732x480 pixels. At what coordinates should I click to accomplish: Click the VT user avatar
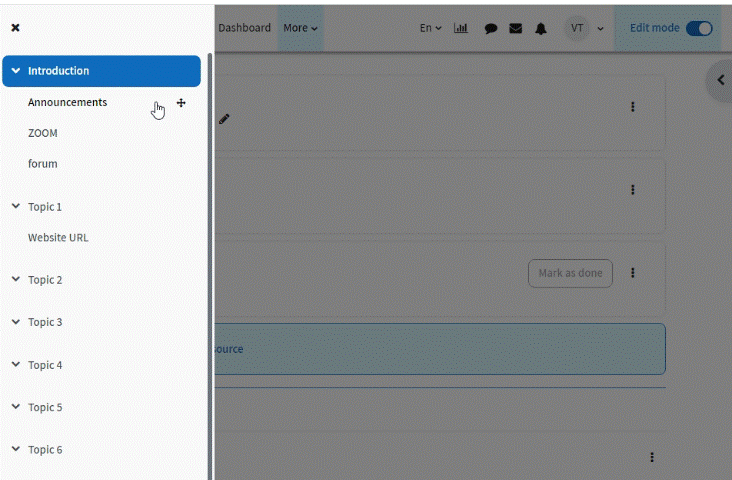click(x=577, y=28)
